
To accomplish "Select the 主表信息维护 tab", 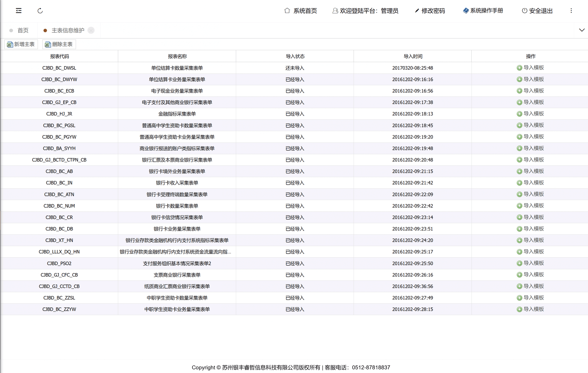I will pos(68,30).
